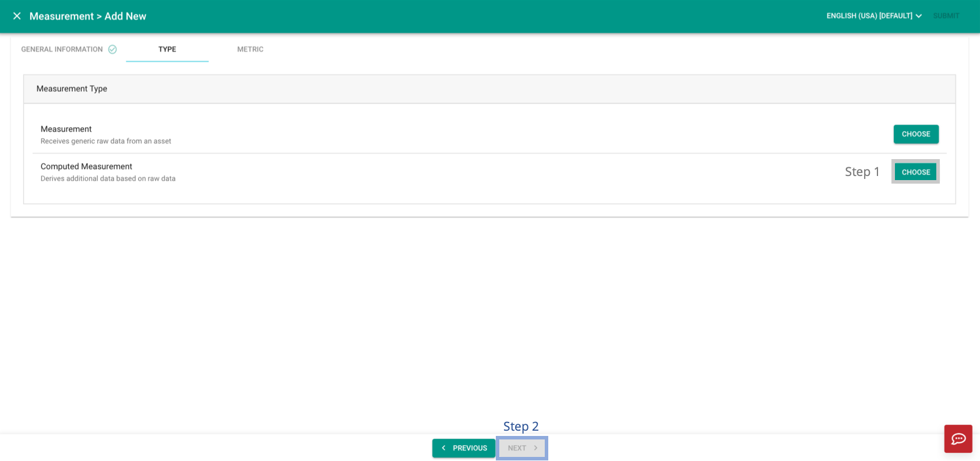Open the live chat support icon
The width and height of the screenshot is (980, 461).
point(958,439)
